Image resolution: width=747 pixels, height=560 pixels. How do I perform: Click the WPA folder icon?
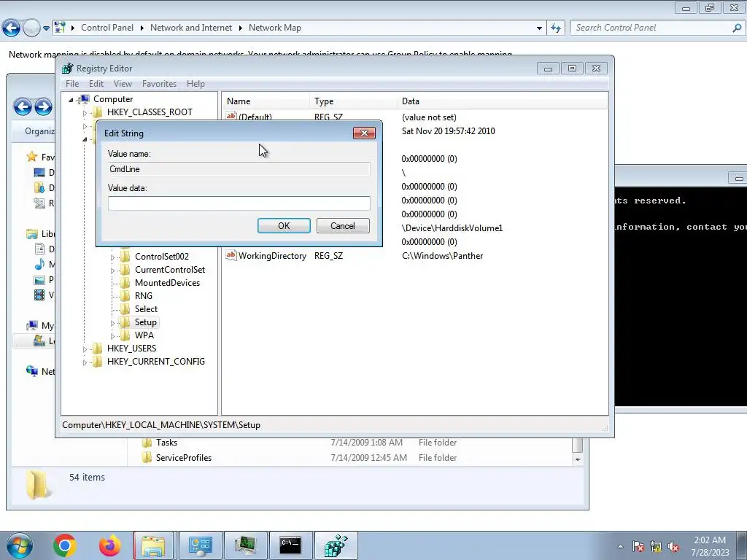tap(125, 335)
